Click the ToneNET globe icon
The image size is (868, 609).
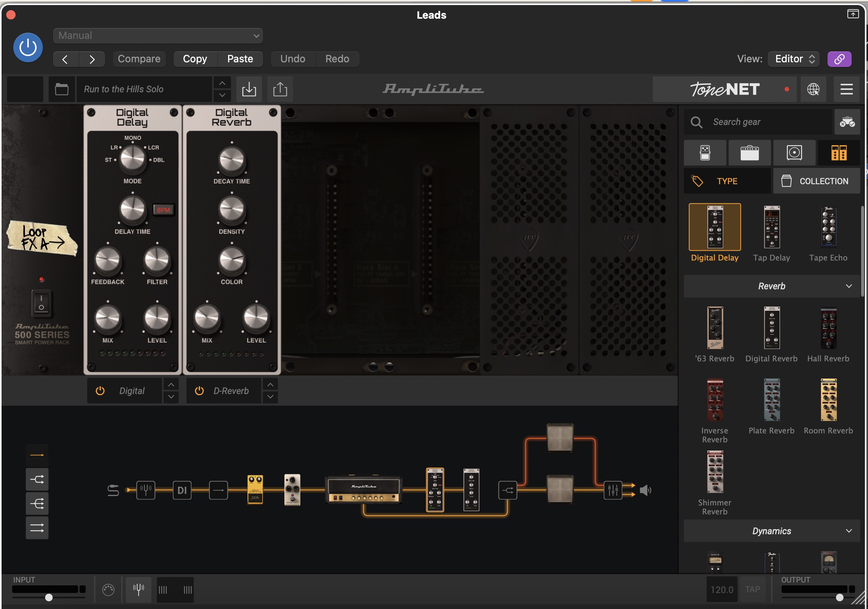pyautogui.click(x=813, y=89)
